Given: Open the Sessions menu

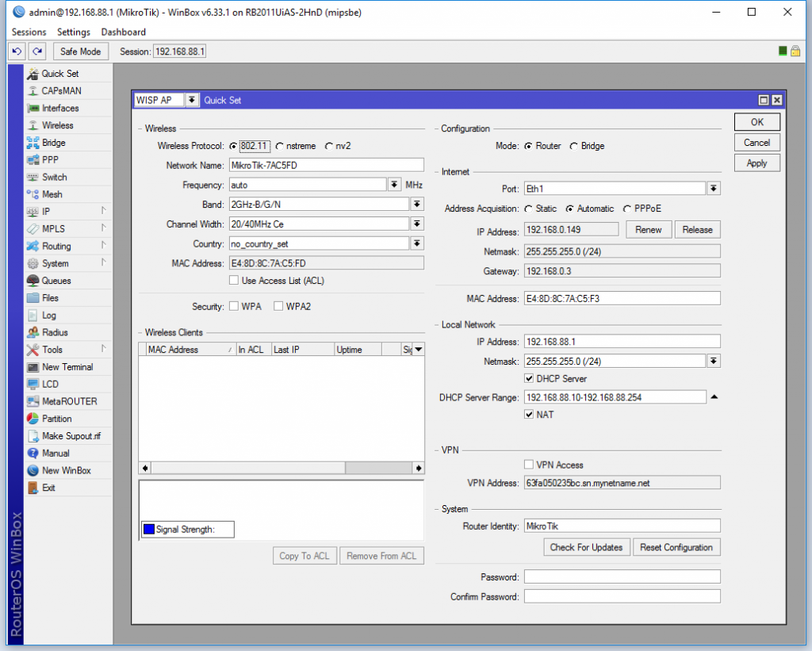Looking at the screenshot, I should tap(29, 32).
